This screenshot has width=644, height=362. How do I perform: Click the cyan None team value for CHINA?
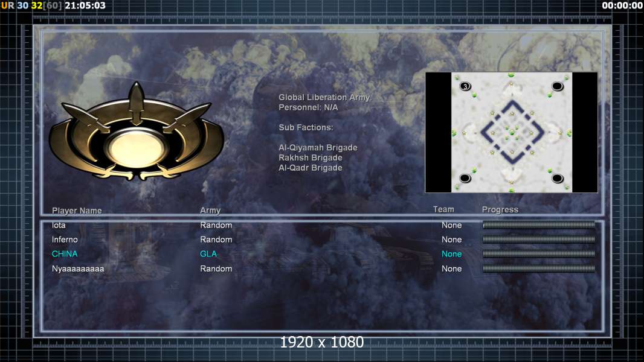(x=451, y=254)
